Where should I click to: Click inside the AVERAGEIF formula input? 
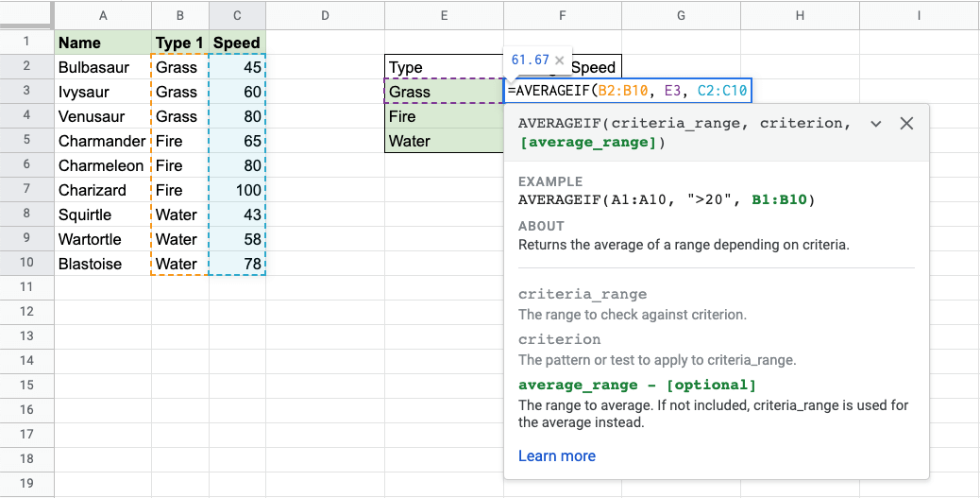point(628,92)
